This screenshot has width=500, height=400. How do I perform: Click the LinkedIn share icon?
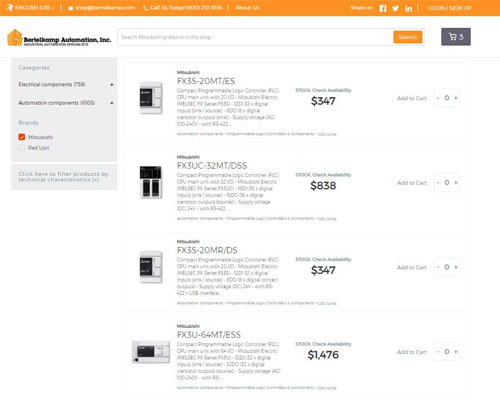408,8
